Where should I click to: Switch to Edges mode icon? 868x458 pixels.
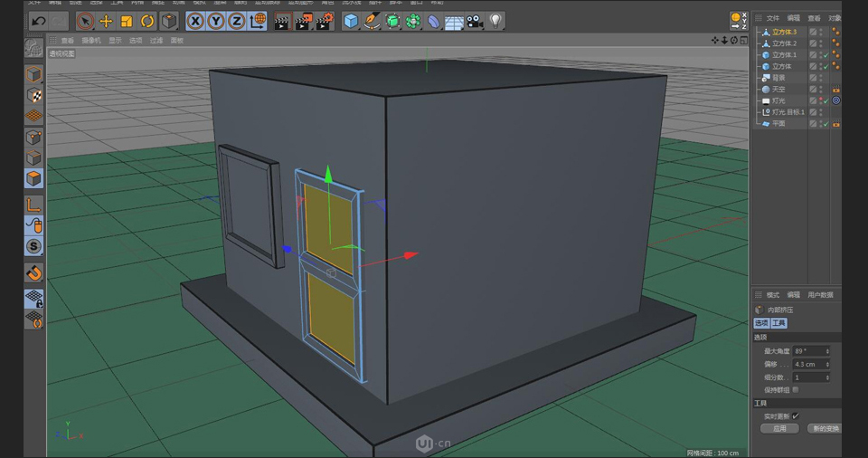pyautogui.click(x=33, y=158)
